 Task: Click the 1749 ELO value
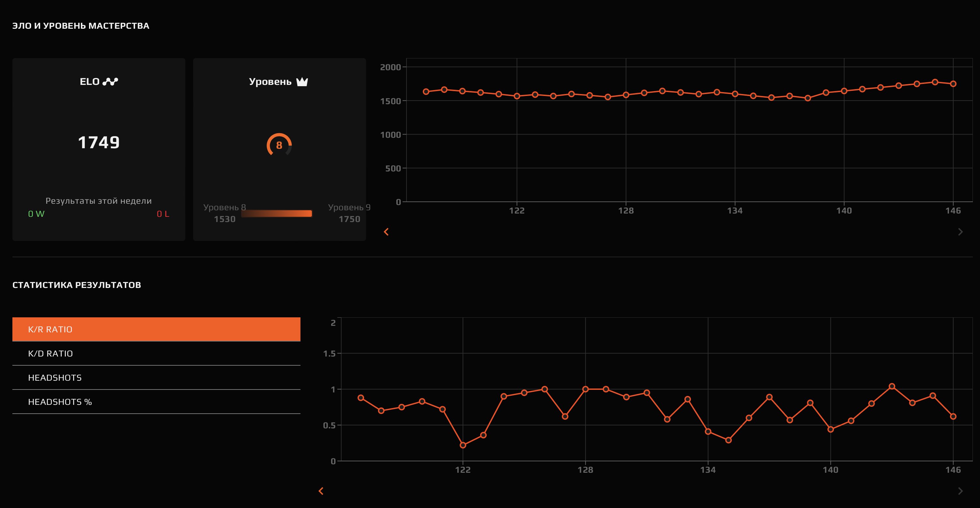click(99, 142)
